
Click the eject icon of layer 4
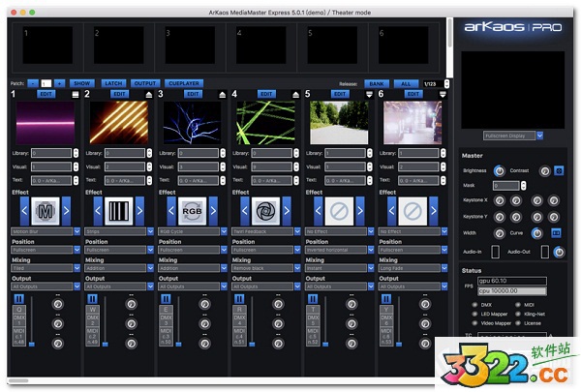295,95
